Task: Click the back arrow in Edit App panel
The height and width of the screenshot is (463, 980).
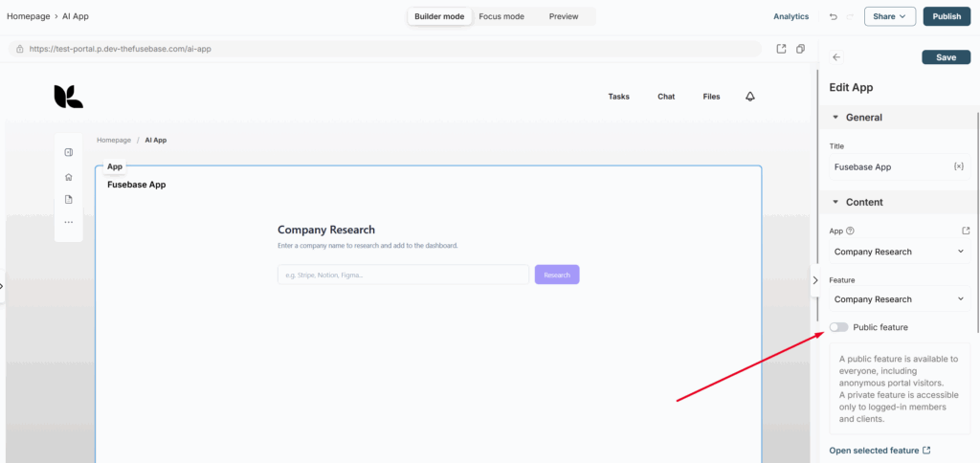Action: [x=836, y=57]
